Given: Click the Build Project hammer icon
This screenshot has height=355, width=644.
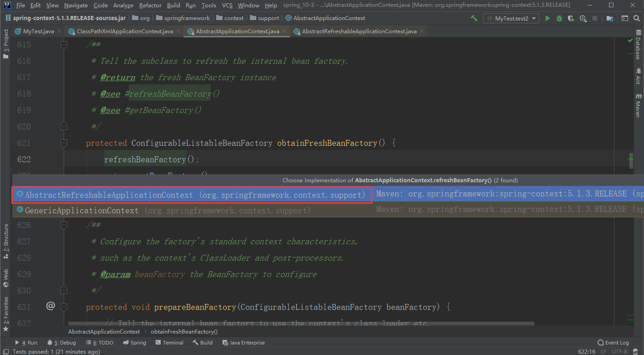Looking at the screenshot, I should 474,18.
